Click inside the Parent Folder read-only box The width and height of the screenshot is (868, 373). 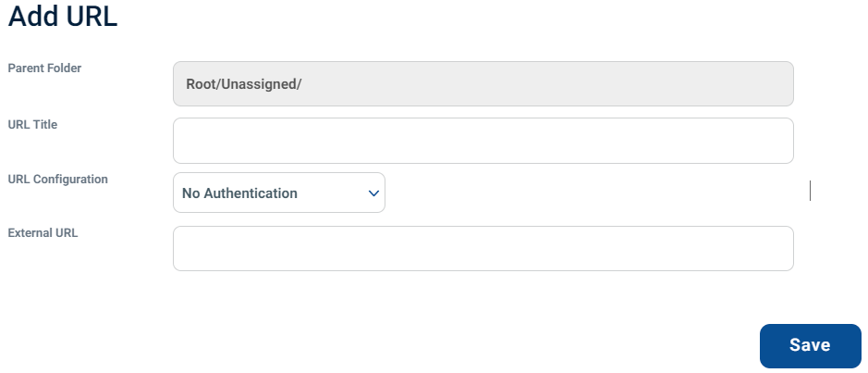point(483,83)
